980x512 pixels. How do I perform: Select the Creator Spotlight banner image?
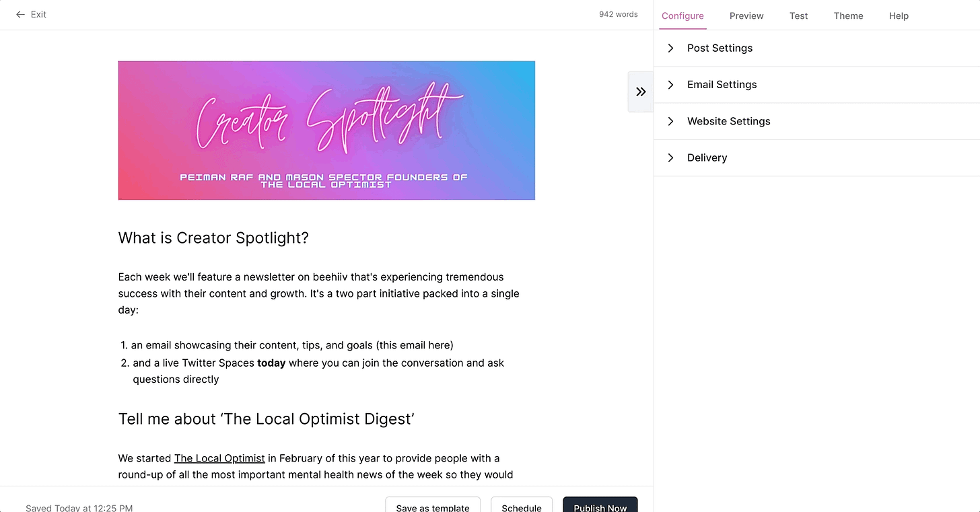[x=326, y=131]
